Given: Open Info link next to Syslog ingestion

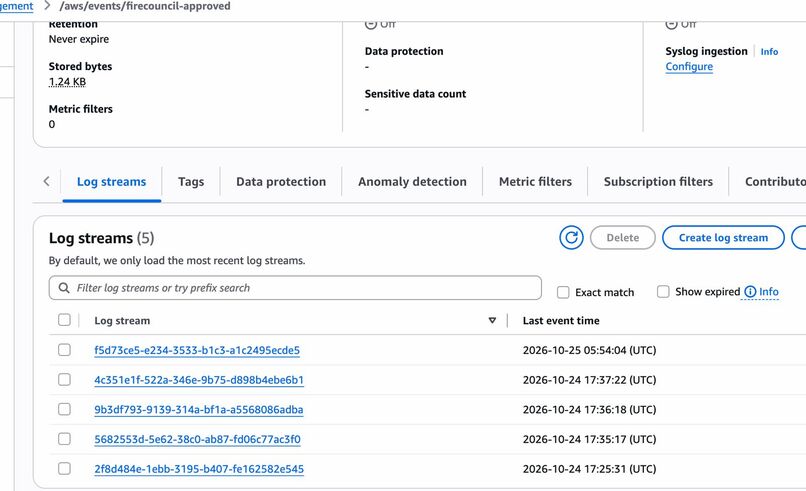Looking at the screenshot, I should click(x=769, y=51).
